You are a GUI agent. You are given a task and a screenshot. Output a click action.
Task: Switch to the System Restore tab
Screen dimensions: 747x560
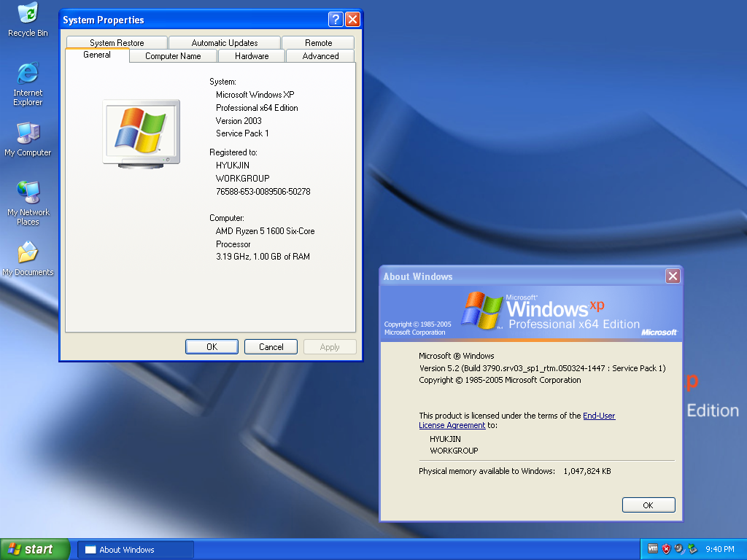(x=117, y=42)
